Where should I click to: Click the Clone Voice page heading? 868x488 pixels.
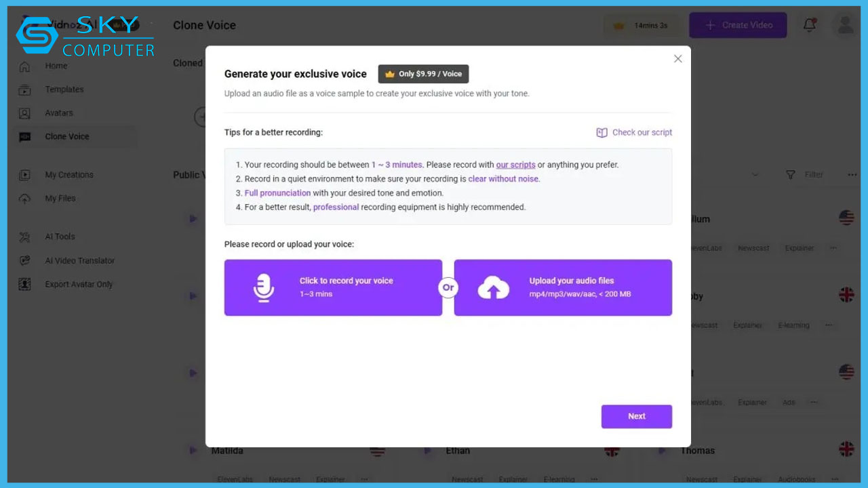click(x=204, y=25)
